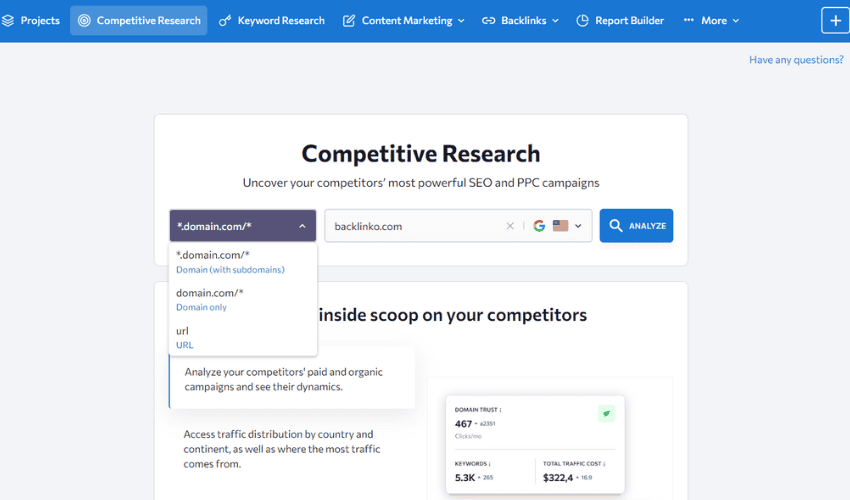Click the green leaf badge icon

tap(607, 413)
